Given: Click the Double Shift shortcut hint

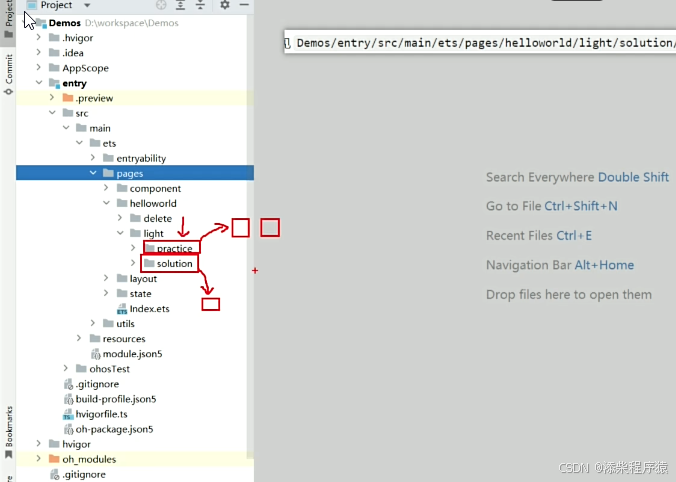Looking at the screenshot, I should point(633,177).
